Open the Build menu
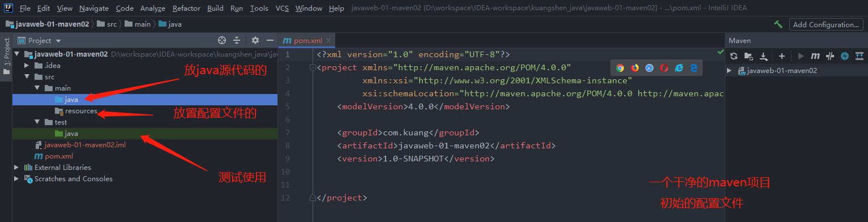 pos(215,8)
